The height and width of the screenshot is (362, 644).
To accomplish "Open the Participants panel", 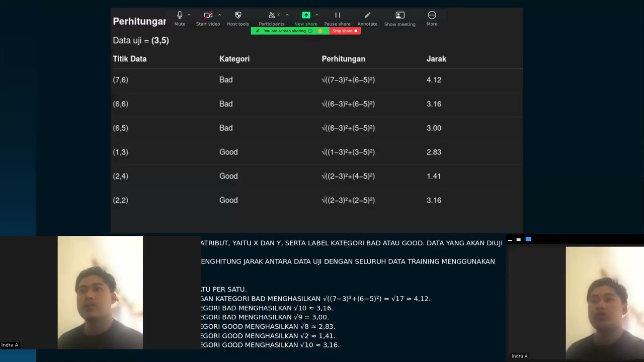I will coord(272,19).
